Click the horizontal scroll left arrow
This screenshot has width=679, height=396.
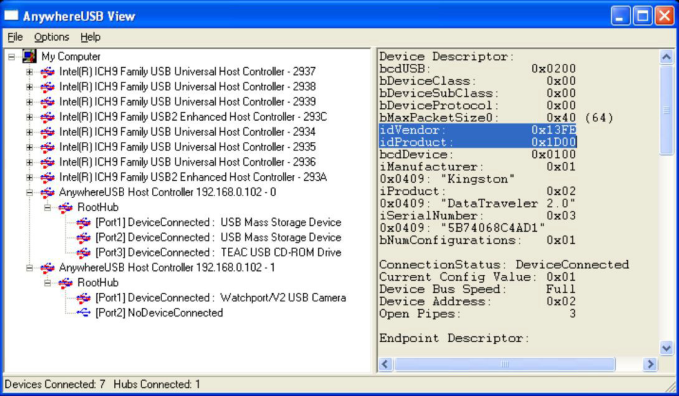385,364
